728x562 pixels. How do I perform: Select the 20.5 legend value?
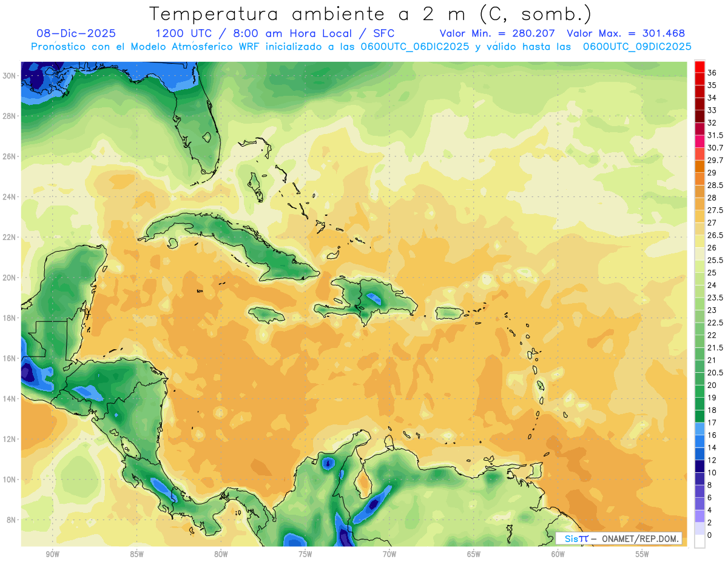(716, 373)
